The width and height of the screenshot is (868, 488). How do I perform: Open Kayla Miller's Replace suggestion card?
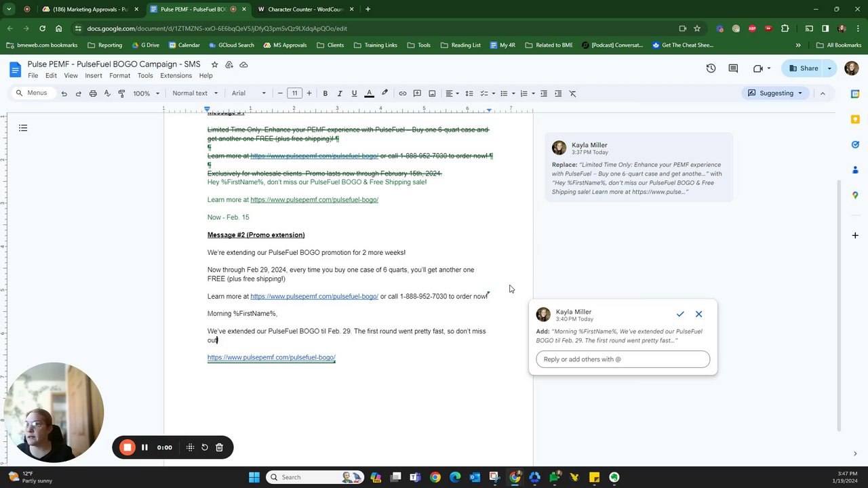tap(639, 167)
